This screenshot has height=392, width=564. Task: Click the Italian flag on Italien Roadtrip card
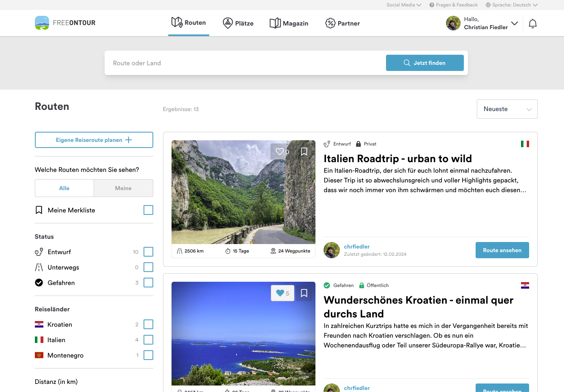tap(525, 144)
